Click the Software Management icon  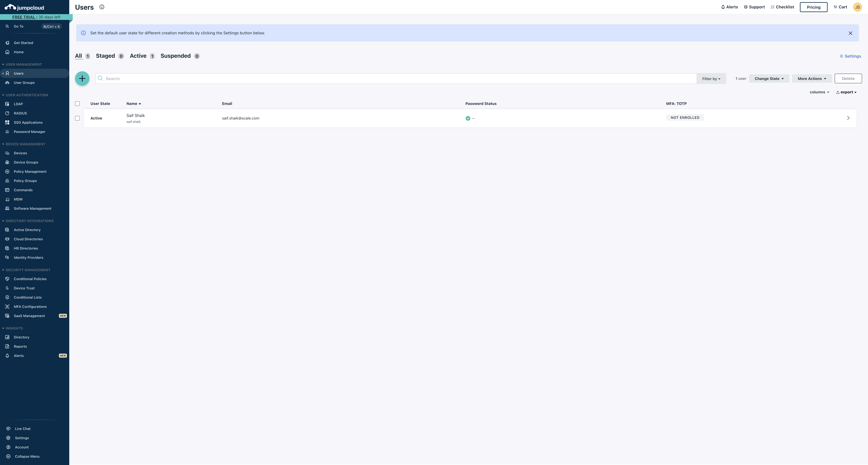click(x=7, y=209)
